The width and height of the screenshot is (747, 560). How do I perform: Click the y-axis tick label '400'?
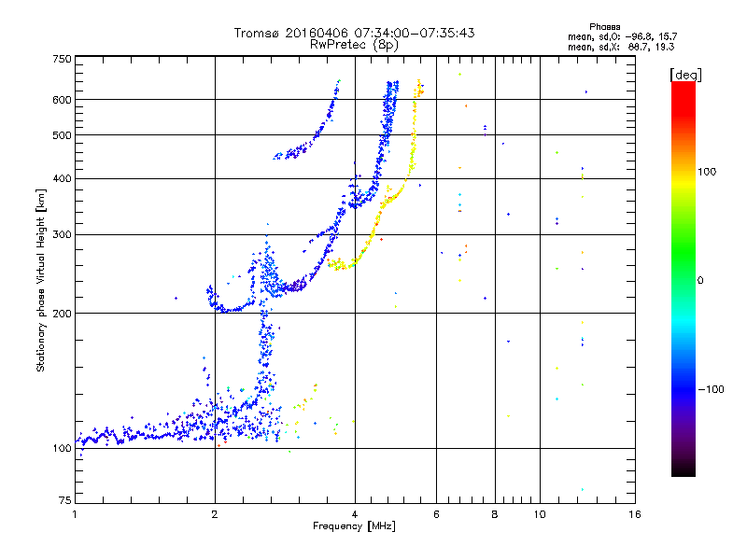pos(62,178)
